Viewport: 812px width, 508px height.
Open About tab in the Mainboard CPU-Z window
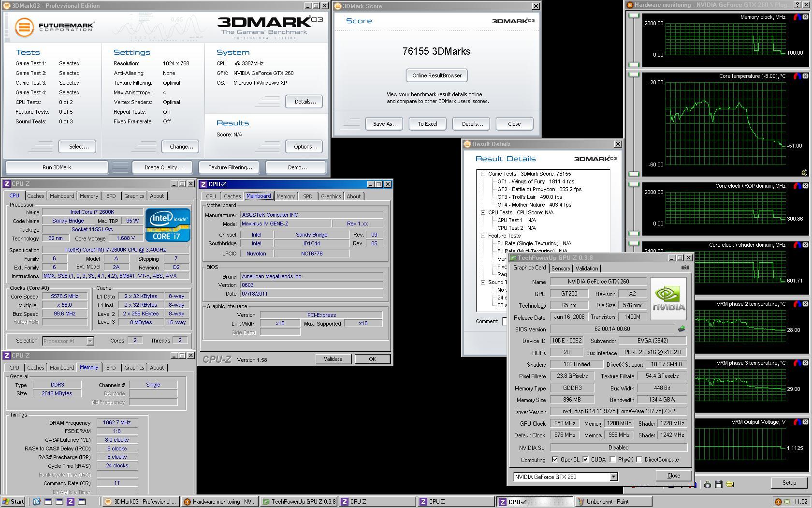[x=353, y=196]
